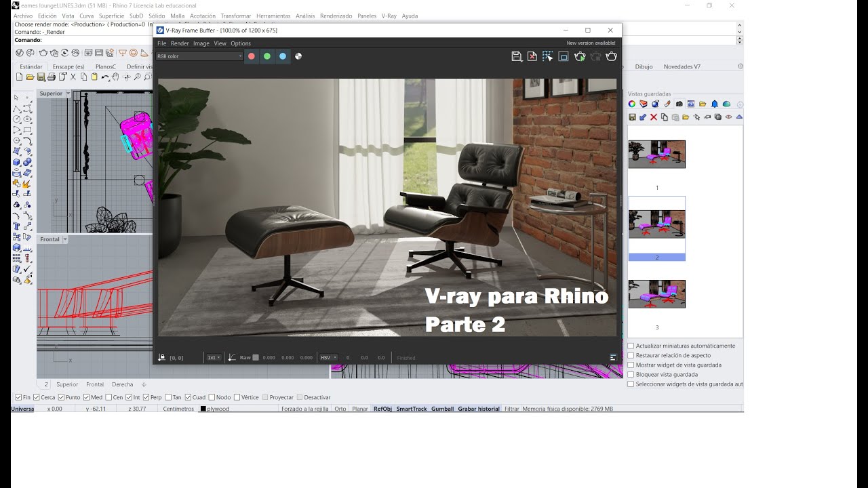Click the V-Ray Save image icon
The height and width of the screenshot is (488, 868).
[x=517, y=56]
